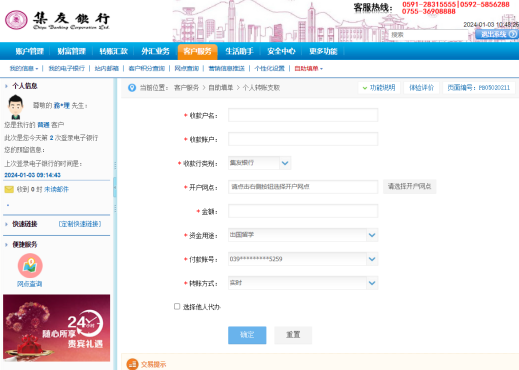
Task: Click the 集友银行 logo emblem
Action: [16, 20]
